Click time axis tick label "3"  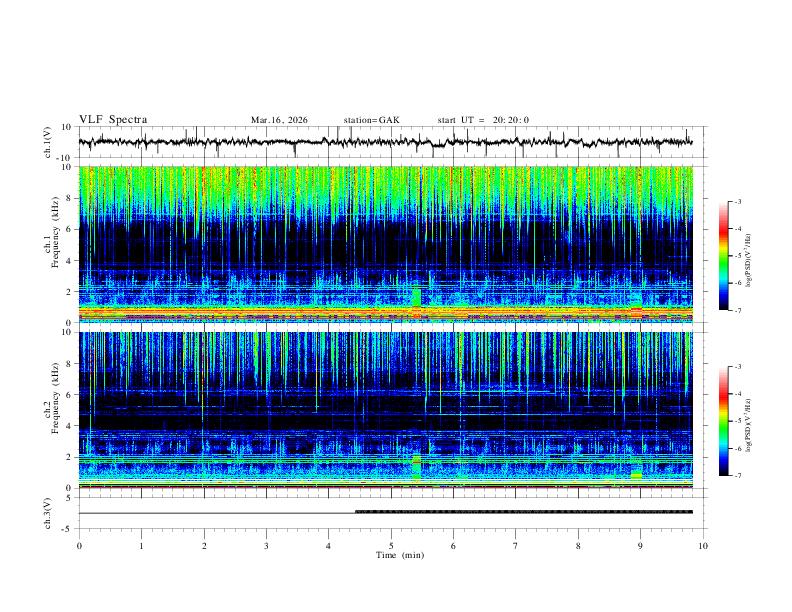(266, 546)
